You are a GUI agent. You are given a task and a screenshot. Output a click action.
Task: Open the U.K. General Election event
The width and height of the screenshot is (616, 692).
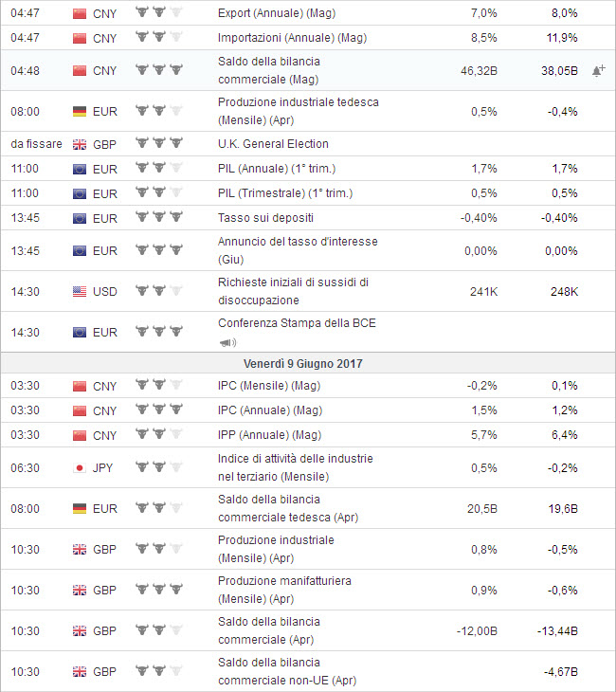(273, 144)
